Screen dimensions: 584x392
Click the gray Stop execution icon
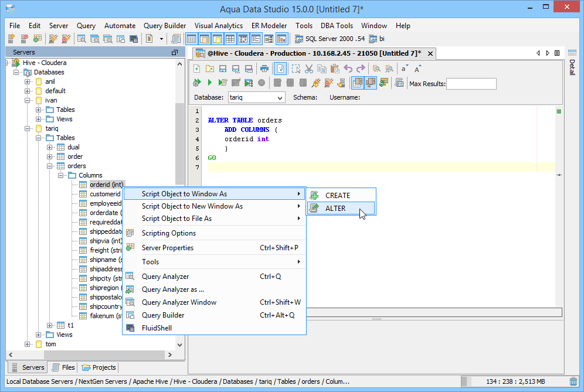click(x=262, y=83)
